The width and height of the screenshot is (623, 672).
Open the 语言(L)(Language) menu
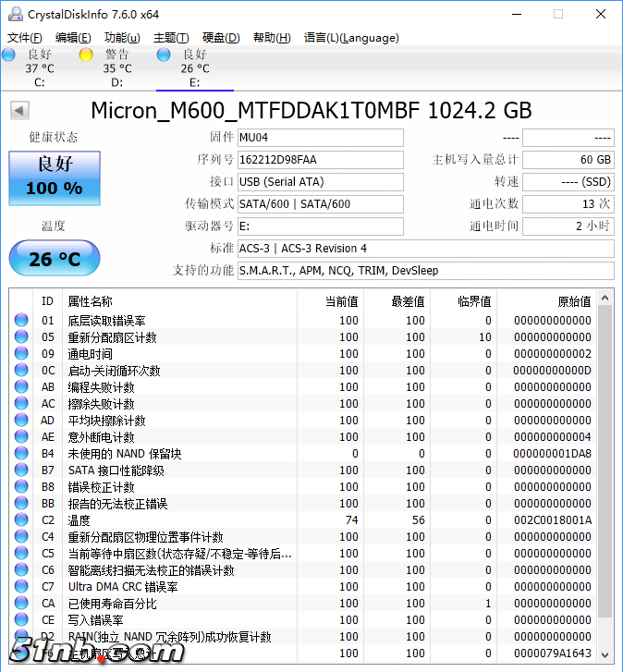coord(351,38)
